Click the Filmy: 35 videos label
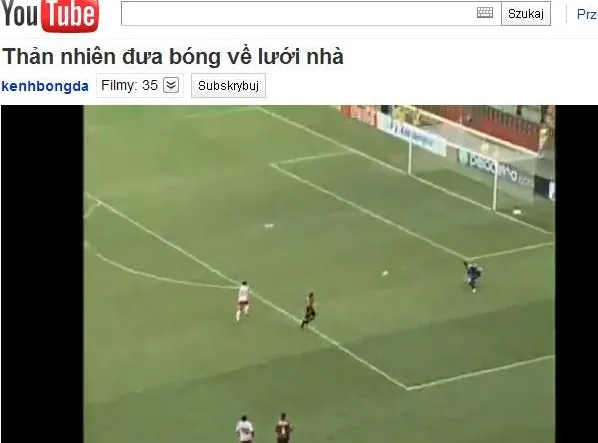The height and width of the screenshot is (443, 598). tap(129, 85)
